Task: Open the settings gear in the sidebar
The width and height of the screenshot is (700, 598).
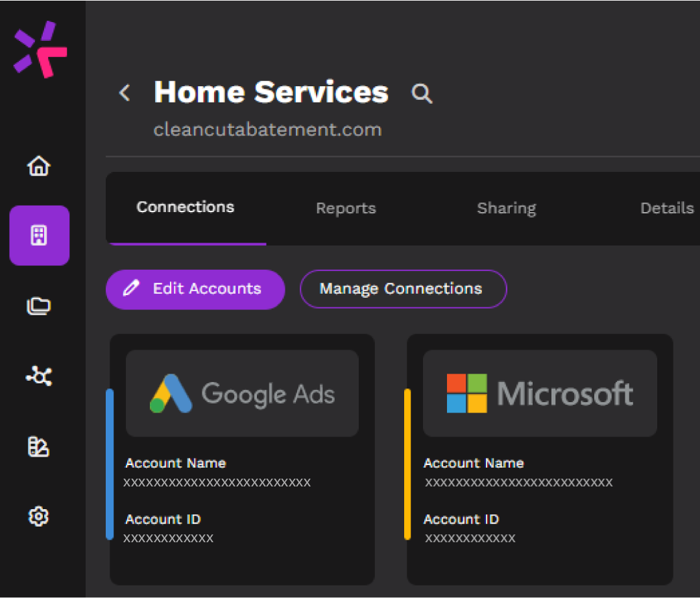Action: tap(38, 516)
